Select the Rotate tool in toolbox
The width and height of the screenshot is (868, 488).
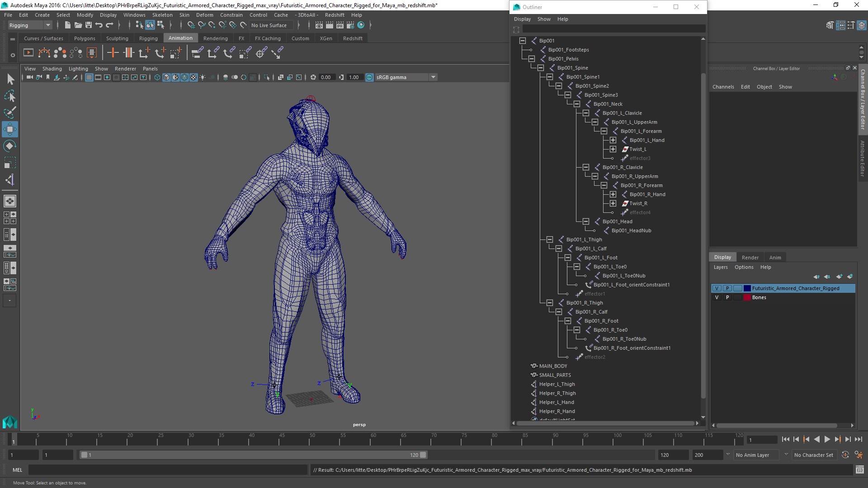(10, 146)
